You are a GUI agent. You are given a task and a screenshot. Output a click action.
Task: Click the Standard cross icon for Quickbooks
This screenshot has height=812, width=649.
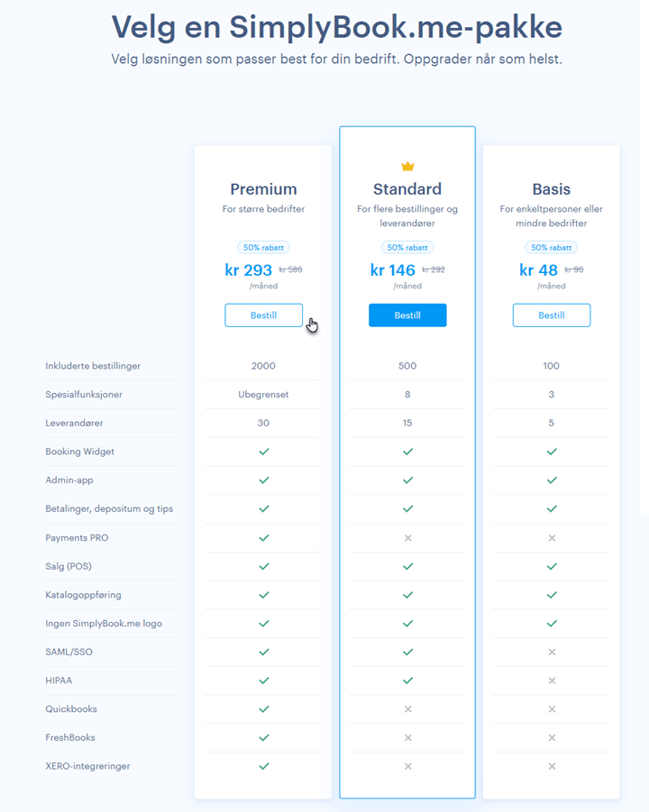tap(408, 709)
